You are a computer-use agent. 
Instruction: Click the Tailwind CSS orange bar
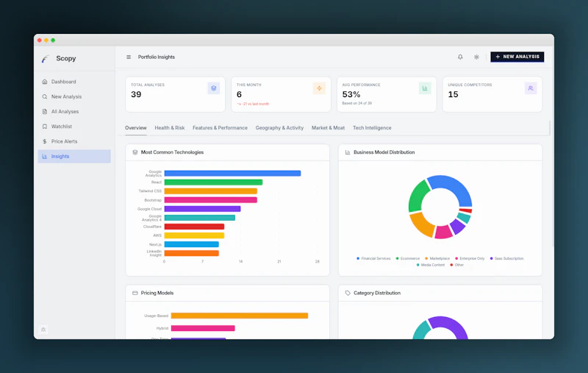211,191
